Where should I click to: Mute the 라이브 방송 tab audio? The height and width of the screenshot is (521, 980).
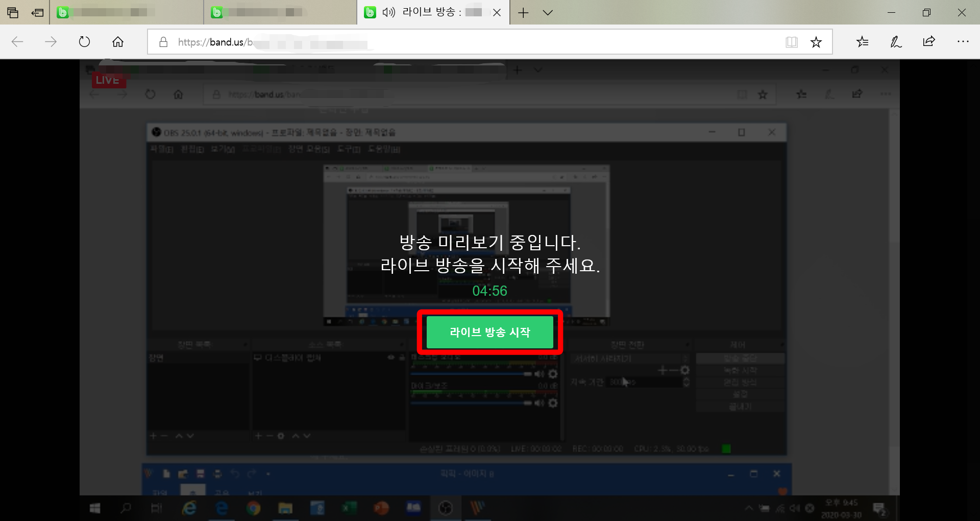point(389,12)
